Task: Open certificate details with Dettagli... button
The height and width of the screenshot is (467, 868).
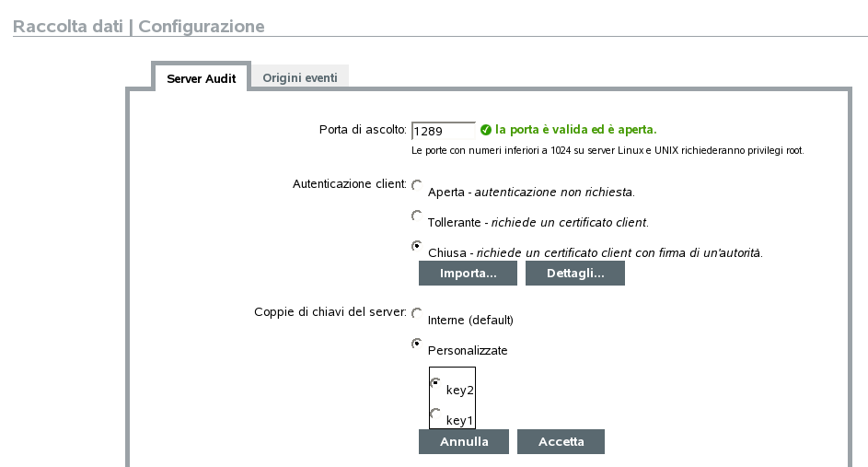Action: (x=575, y=274)
